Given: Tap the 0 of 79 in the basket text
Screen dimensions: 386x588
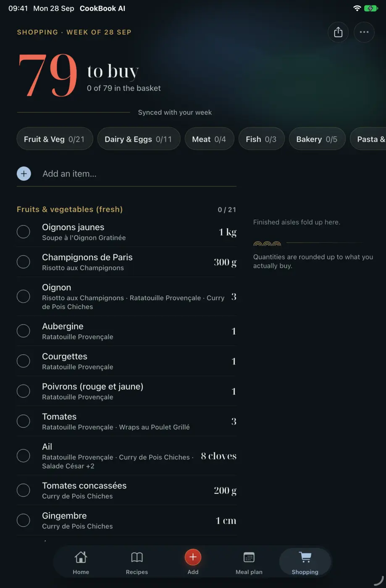Looking at the screenshot, I should pos(124,88).
